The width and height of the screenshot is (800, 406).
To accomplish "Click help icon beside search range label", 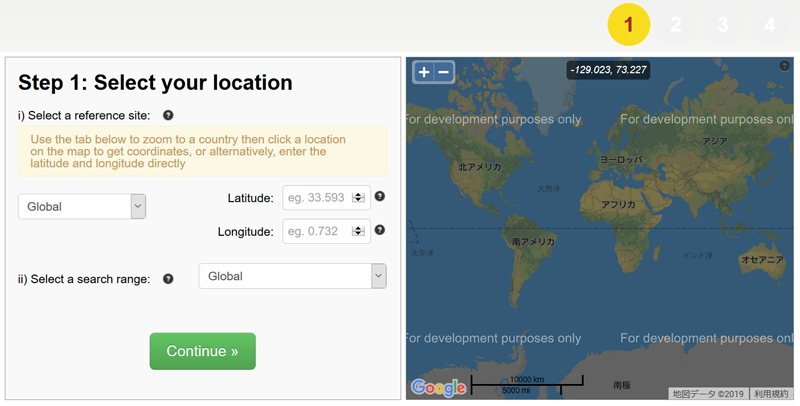I will tap(168, 279).
